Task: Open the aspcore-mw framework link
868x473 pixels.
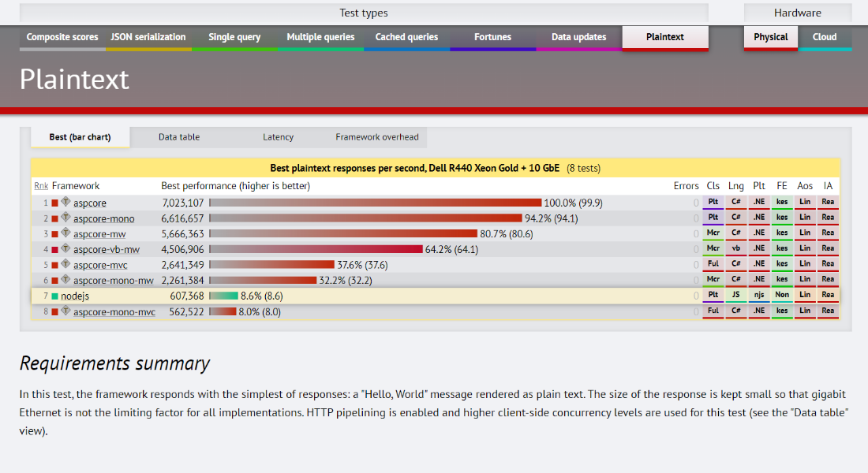Action: click(99, 234)
